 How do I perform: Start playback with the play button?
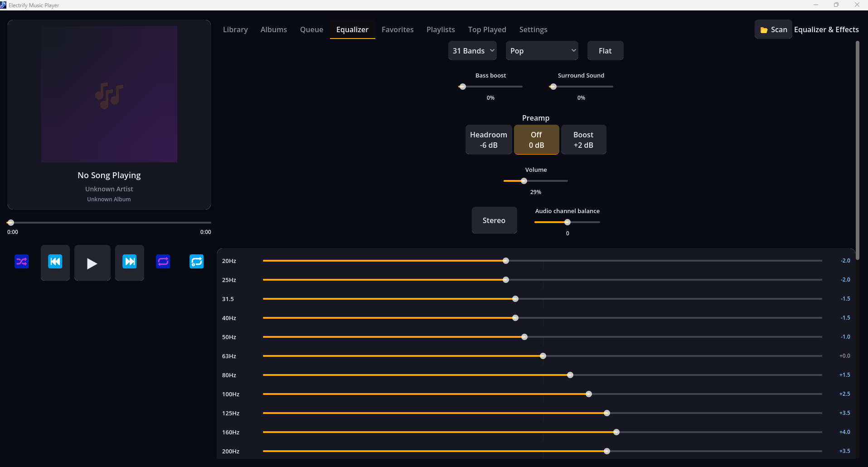pos(92,263)
